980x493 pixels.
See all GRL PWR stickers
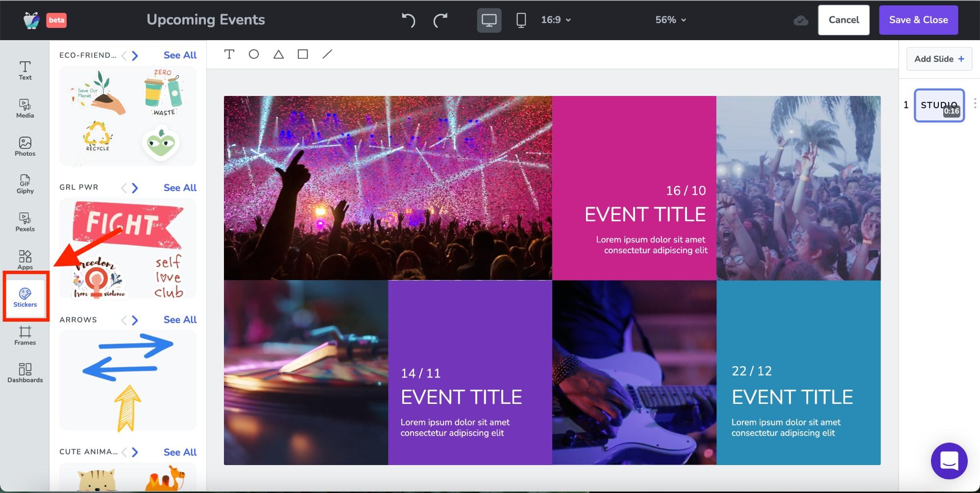(180, 188)
